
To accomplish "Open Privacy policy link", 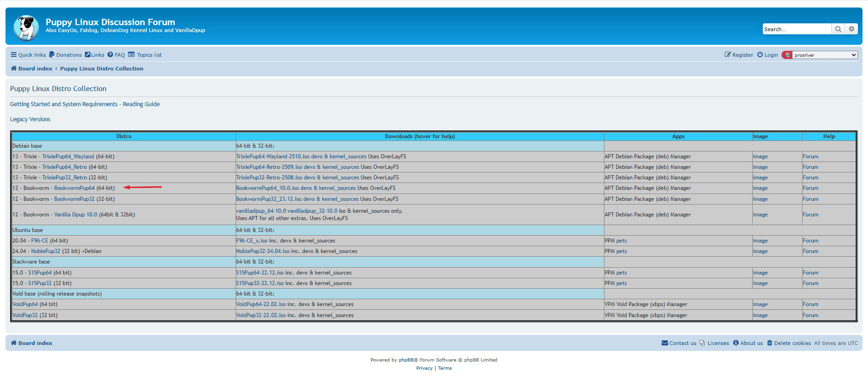I will pyautogui.click(x=424, y=368).
